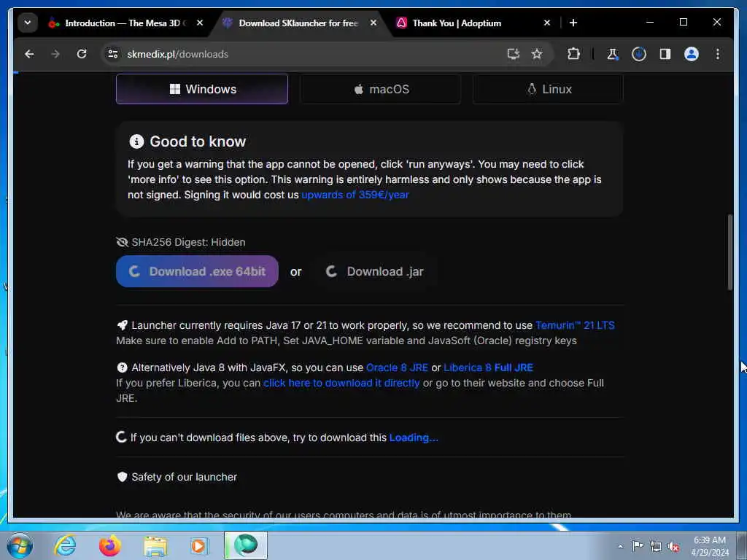Open the Oracle 8 JRE link
This screenshot has height=560, width=747.
coord(397,367)
